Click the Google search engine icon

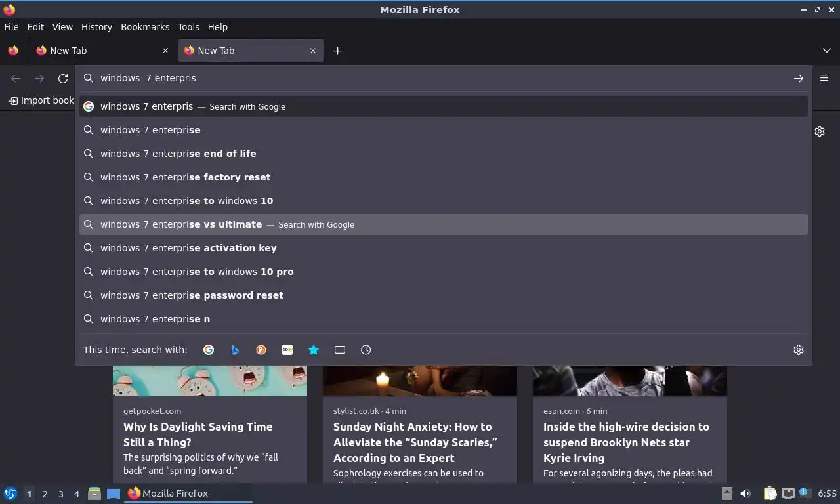[x=209, y=350]
